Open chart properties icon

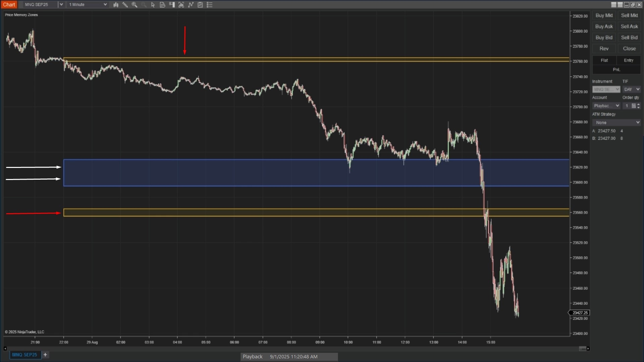200,5
